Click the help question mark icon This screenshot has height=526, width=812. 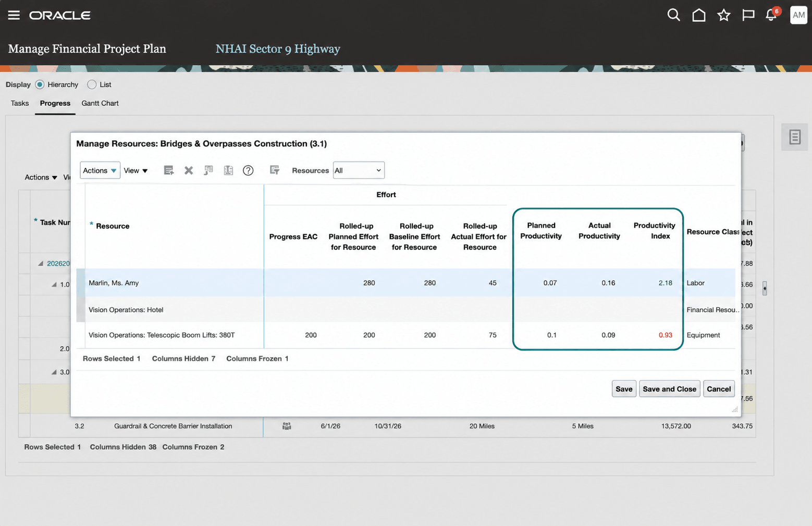(x=248, y=170)
